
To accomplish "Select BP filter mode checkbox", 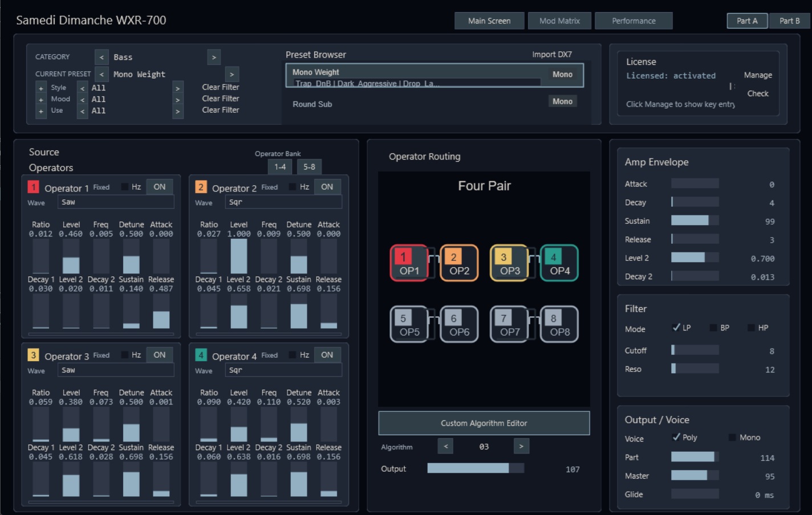I will pyautogui.click(x=713, y=328).
